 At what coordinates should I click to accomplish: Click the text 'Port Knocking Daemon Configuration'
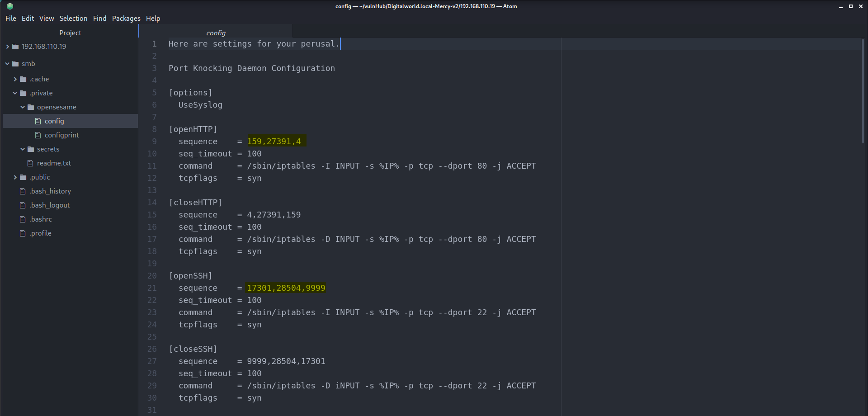(x=252, y=68)
